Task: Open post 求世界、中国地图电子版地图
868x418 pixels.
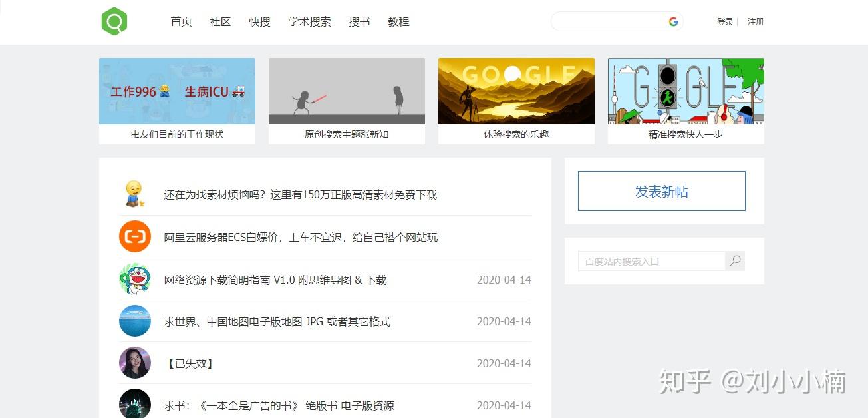Action: click(277, 322)
